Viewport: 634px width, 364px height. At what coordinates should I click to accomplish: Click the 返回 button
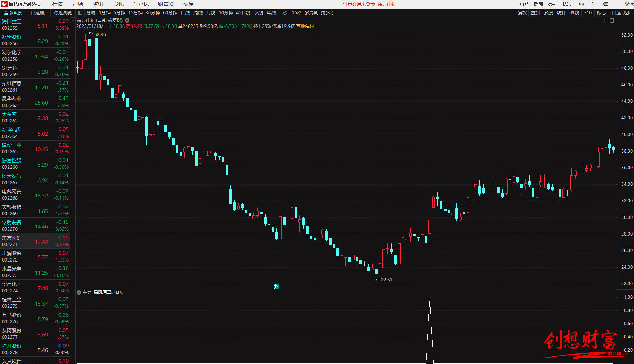click(x=628, y=13)
